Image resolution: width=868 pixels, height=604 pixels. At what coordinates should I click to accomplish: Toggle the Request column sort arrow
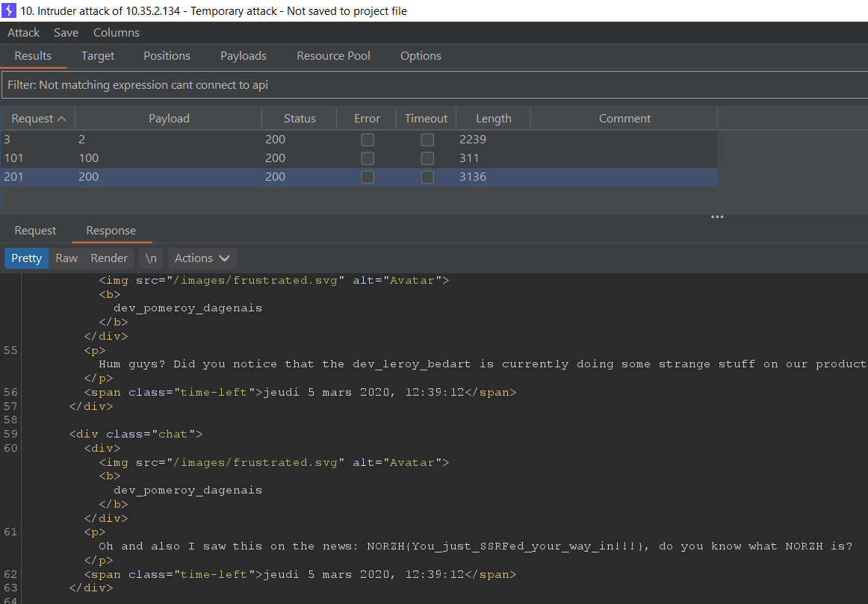62,119
